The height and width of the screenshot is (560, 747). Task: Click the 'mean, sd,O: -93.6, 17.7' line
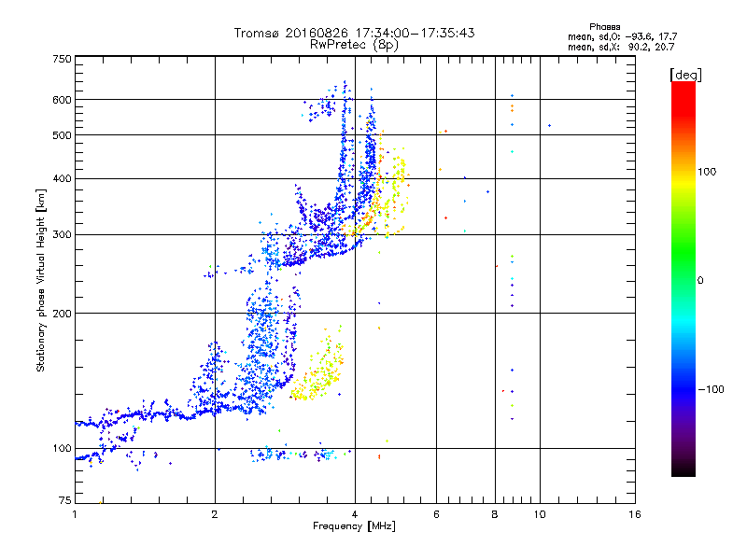(622, 36)
